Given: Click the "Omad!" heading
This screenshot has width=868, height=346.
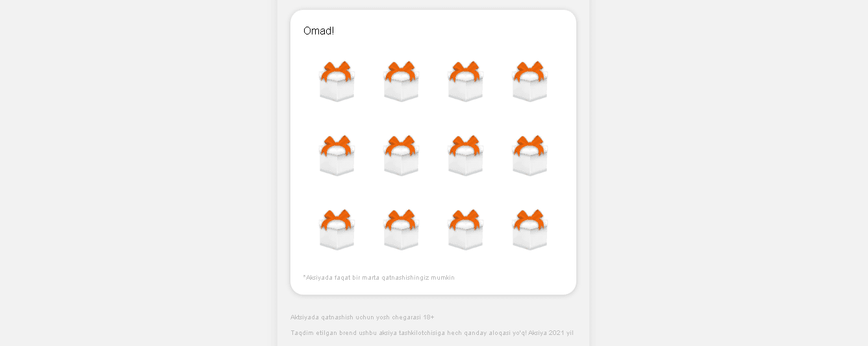Looking at the screenshot, I should point(318,31).
